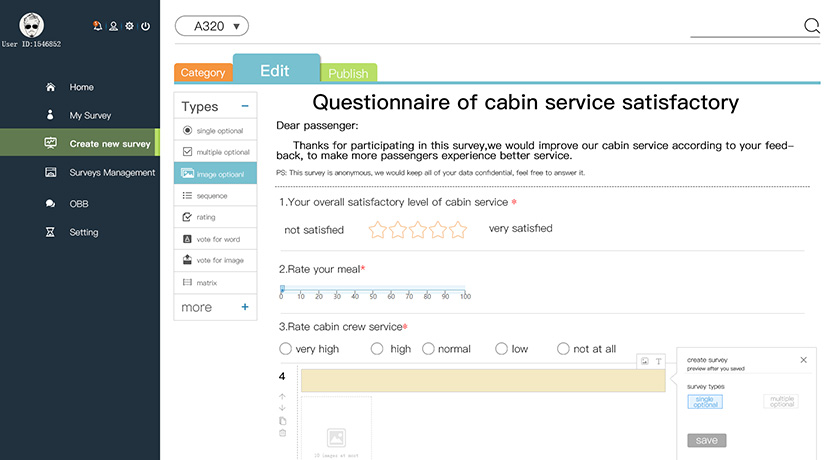
Task: Click the meal rating slider track
Action: 372,289
